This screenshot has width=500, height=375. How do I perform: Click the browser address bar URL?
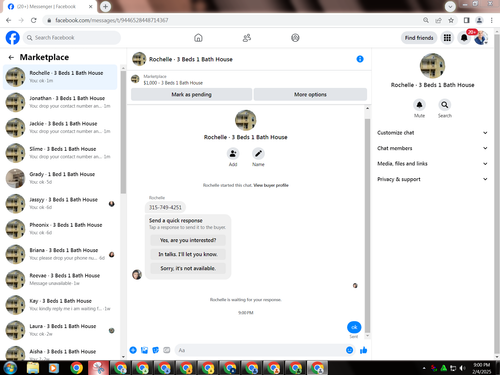coord(112,20)
